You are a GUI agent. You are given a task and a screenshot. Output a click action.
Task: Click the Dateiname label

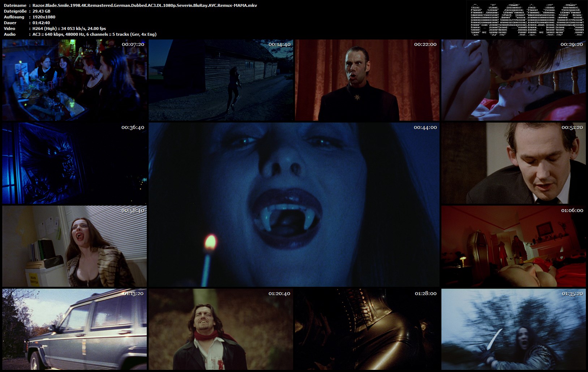15,5
